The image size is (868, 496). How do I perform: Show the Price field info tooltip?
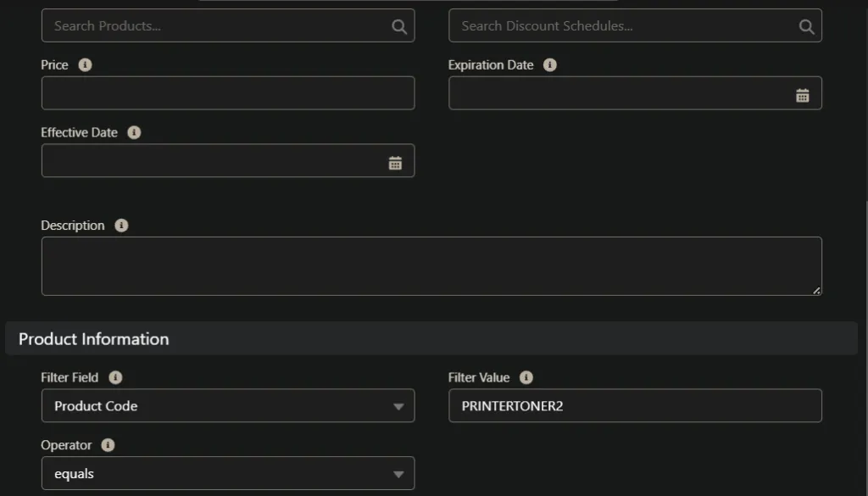click(85, 64)
